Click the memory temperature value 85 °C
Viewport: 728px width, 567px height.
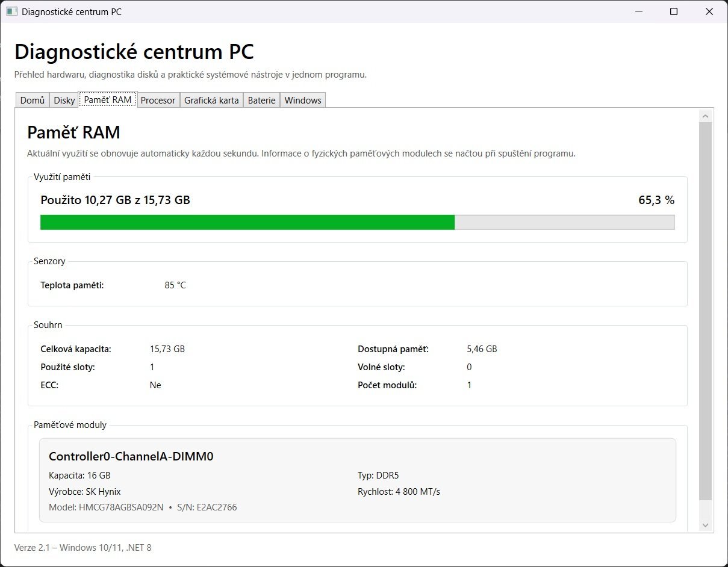[175, 285]
